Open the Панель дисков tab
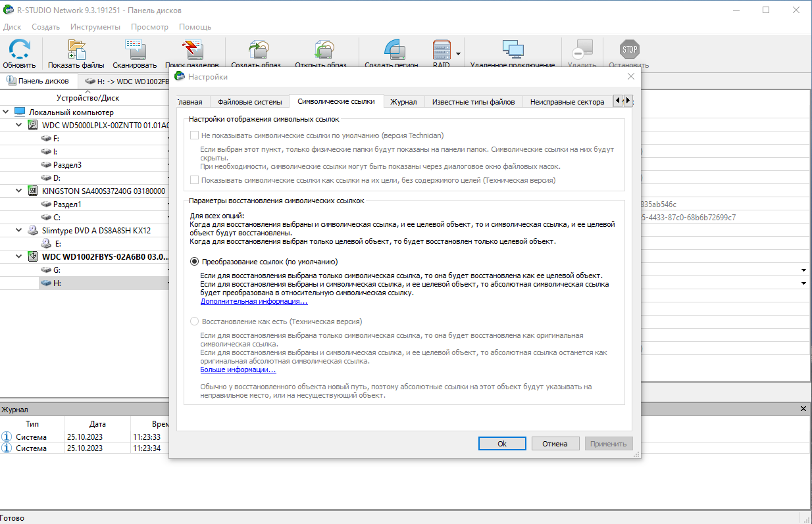 (x=38, y=82)
